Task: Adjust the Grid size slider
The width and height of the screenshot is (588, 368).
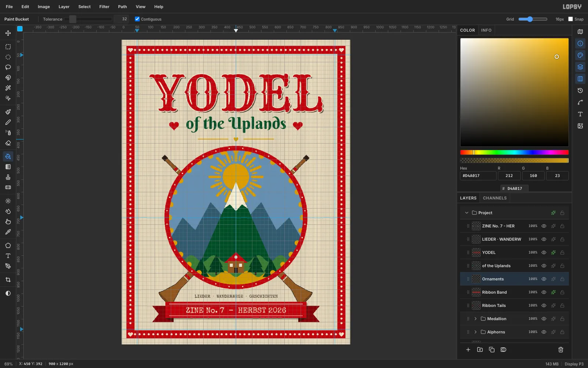Action: click(533, 19)
